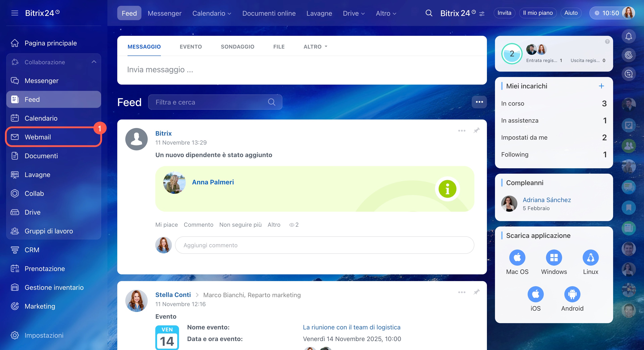This screenshot has width=644, height=350.
Task: Open La riunione con il team di logistica link
Action: pyautogui.click(x=351, y=327)
